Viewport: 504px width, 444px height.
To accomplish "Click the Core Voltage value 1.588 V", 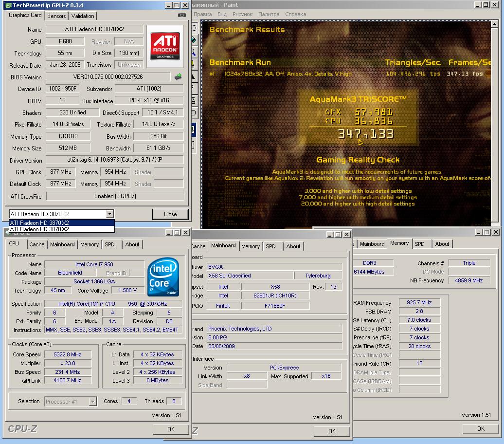I will pos(127,290).
